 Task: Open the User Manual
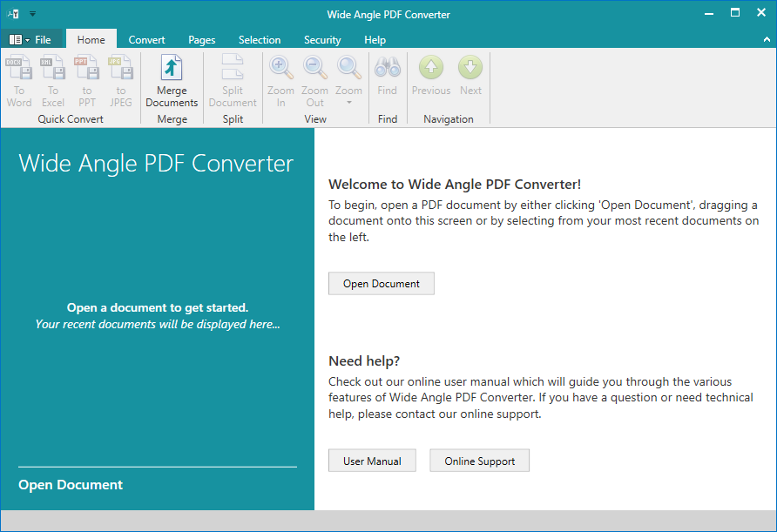point(372,461)
